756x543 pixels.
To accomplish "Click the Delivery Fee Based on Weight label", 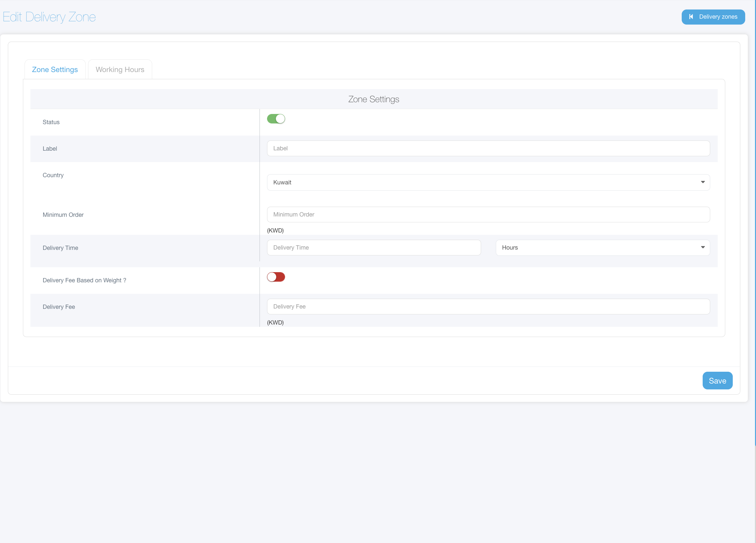I will 84,280.
